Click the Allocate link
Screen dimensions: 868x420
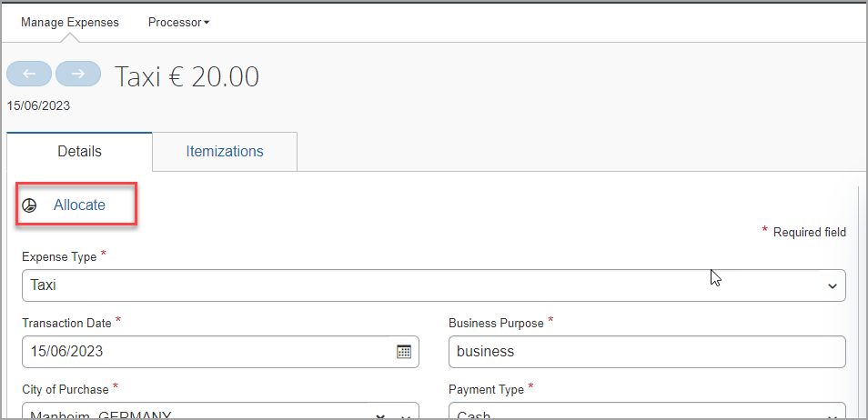pyautogui.click(x=79, y=205)
